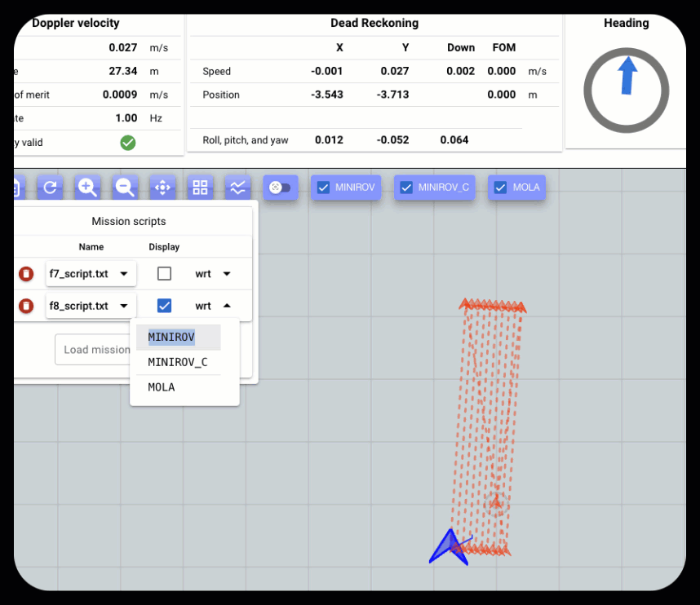Open the f8_script.txt name dropdown
This screenshot has height=605, width=700.
coord(91,306)
